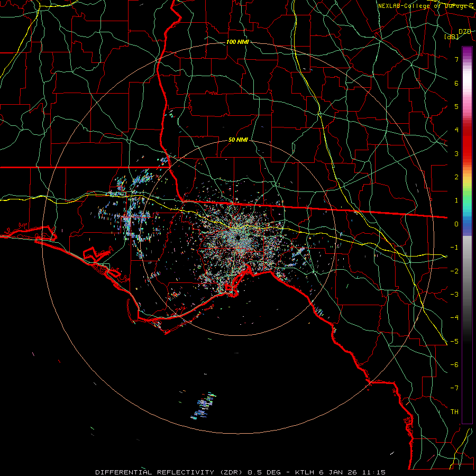Viewport: 476px width, 476px height.
Task: Click the DIFFERENTIAL REFLECTIVITY (ZDR) caption title
Action: point(170,472)
